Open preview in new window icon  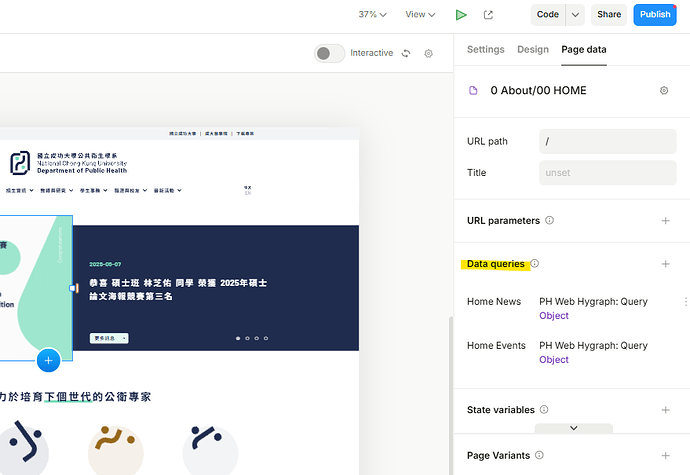click(488, 15)
